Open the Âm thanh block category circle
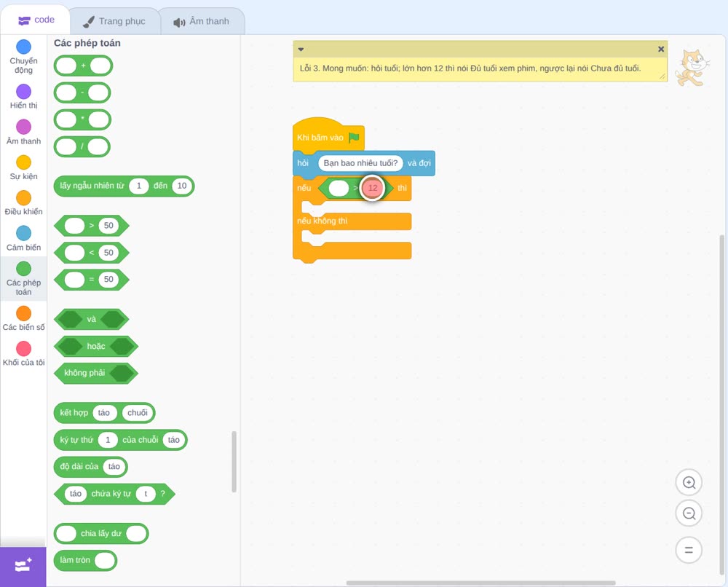Image resolution: width=728 pixels, height=587 pixels. tap(24, 126)
